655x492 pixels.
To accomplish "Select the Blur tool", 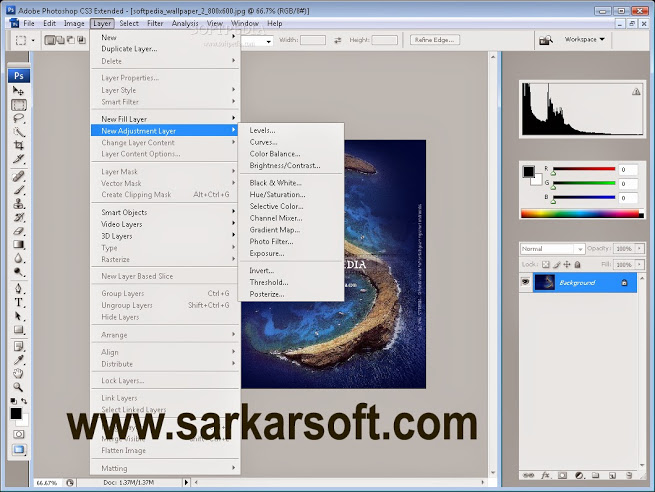I will pyautogui.click(x=18, y=258).
